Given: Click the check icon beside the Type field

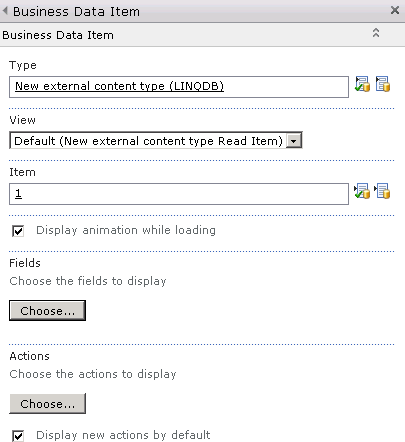Looking at the screenshot, I should [362, 84].
